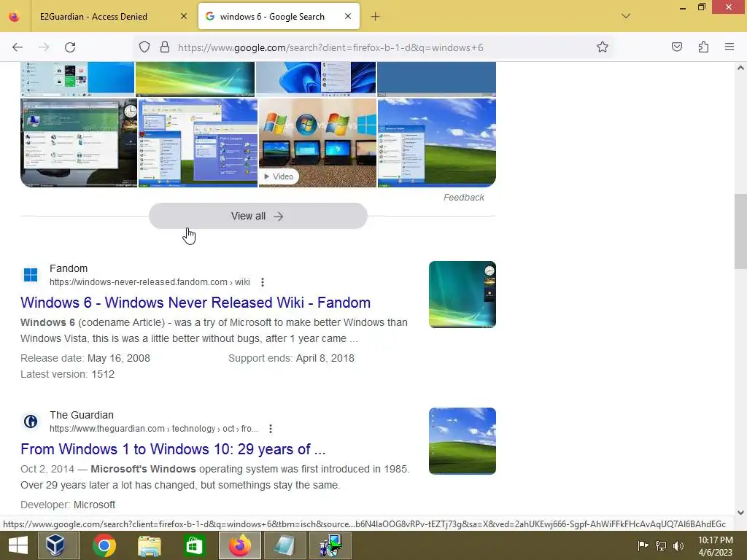Screen dimensions: 747x560
Task: Launch VirtualBox from the taskbar
Action: [57, 545]
